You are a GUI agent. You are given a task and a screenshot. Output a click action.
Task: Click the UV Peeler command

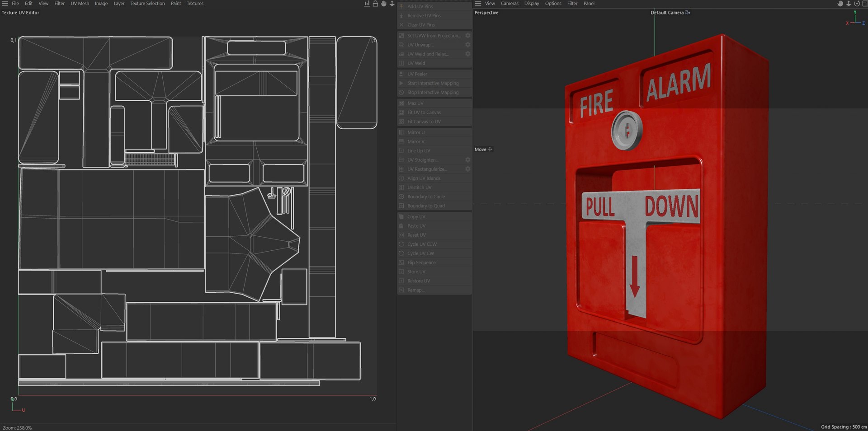(434, 74)
